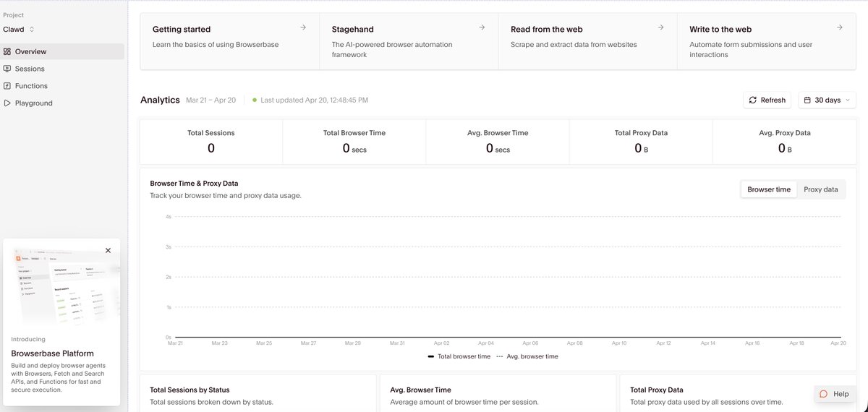
Task: Click the arrow on Write to the web card
Action: point(839,27)
